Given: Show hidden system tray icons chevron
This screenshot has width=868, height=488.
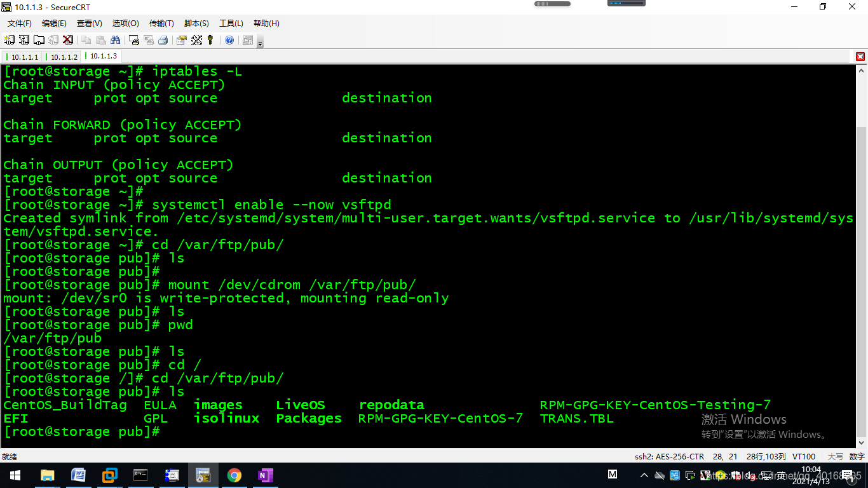Looking at the screenshot, I should point(644,475).
